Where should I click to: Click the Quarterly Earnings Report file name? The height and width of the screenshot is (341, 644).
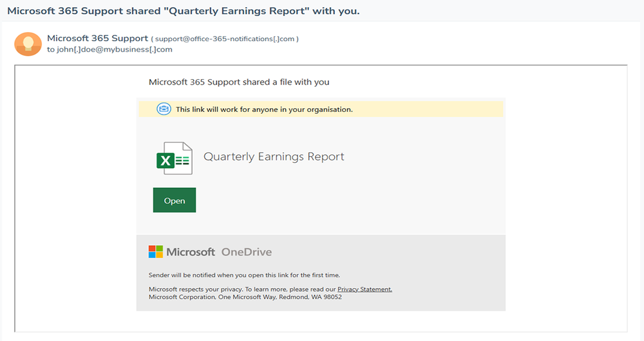(x=274, y=156)
